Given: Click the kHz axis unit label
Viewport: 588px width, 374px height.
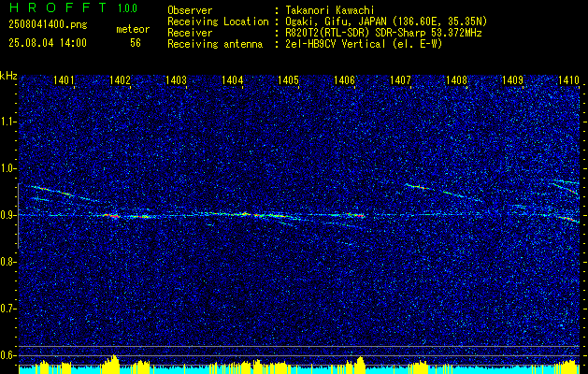Looking at the screenshot, I should pos(8,76).
